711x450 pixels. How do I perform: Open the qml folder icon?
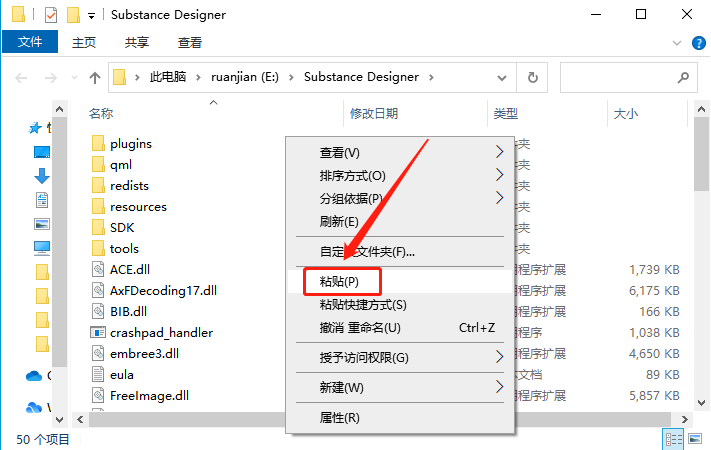[98, 164]
